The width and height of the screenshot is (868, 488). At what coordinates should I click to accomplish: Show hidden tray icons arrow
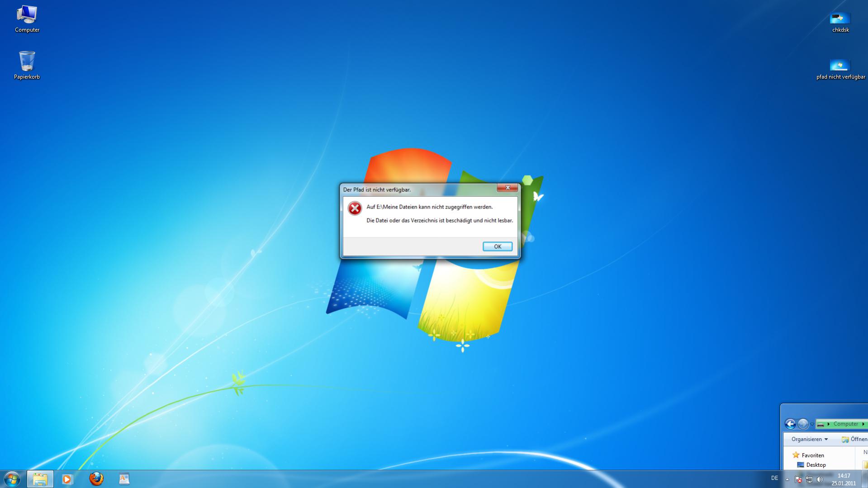[787, 479]
